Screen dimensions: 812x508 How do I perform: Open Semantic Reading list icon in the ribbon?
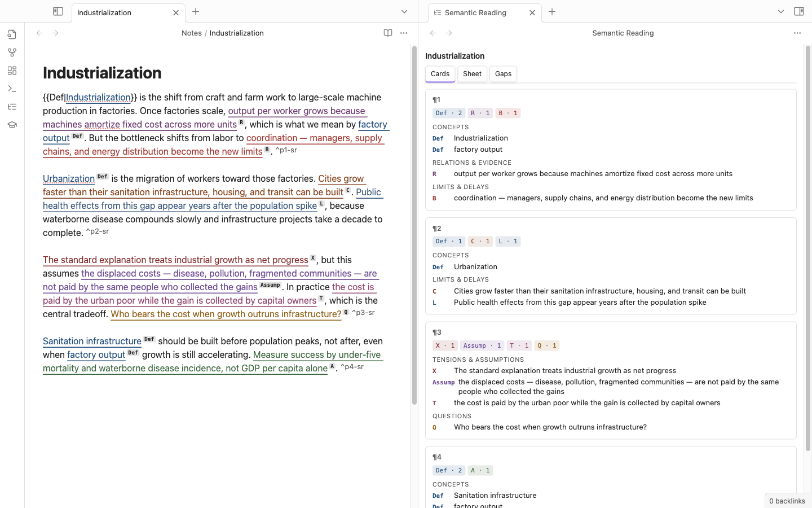click(x=12, y=107)
